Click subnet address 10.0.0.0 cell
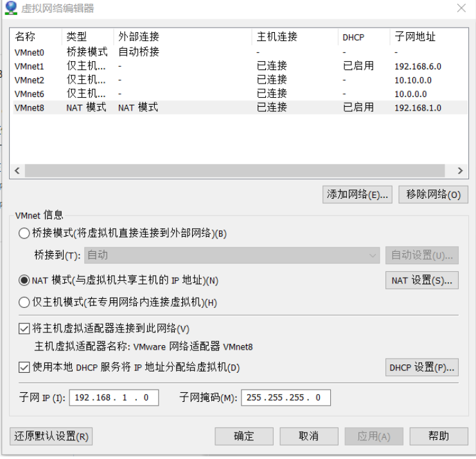Image resolution: width=476 pixels, height=459 pixels. (410, 94)
